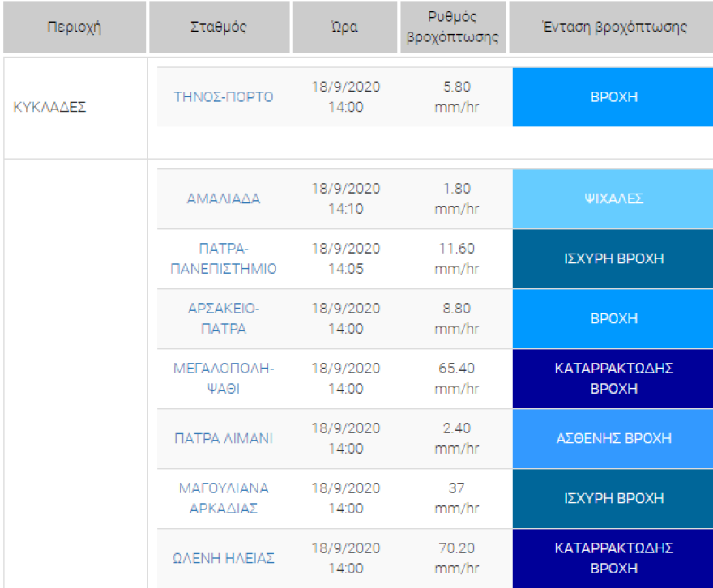
Task: Select the ΚΥΚΛΑΔΕΣ region cell
Action: click(x=49, y=106)
